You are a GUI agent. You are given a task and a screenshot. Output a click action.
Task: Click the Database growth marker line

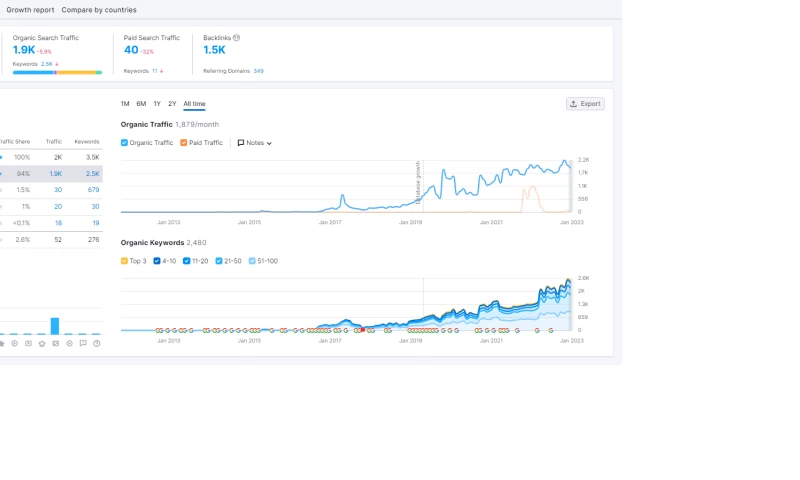point(423,186)
